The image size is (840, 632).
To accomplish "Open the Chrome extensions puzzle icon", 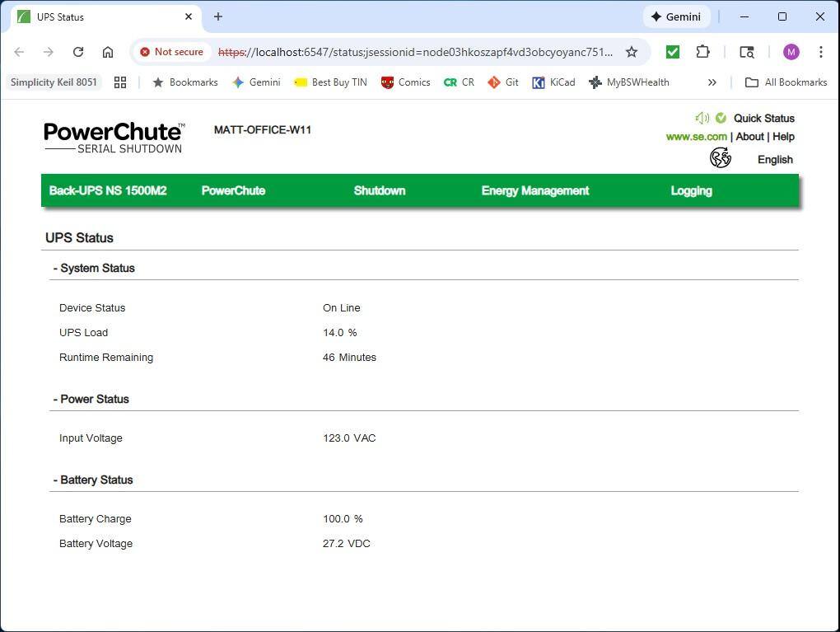I will pos(702,52).
